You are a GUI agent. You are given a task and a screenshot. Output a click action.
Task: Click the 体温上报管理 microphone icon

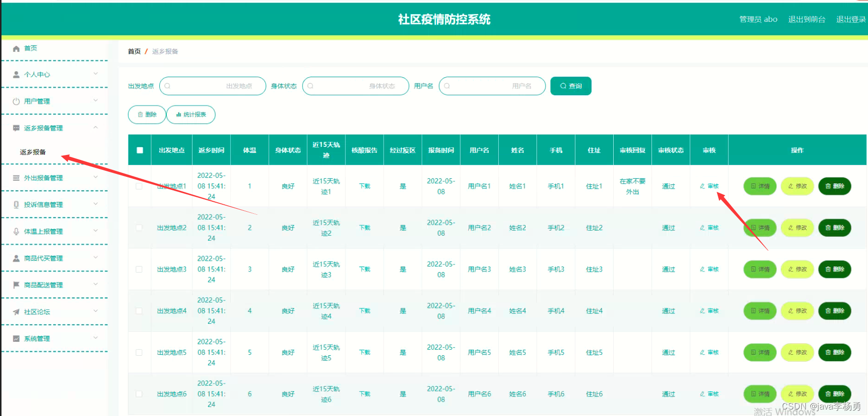click(x=16, y=232)
